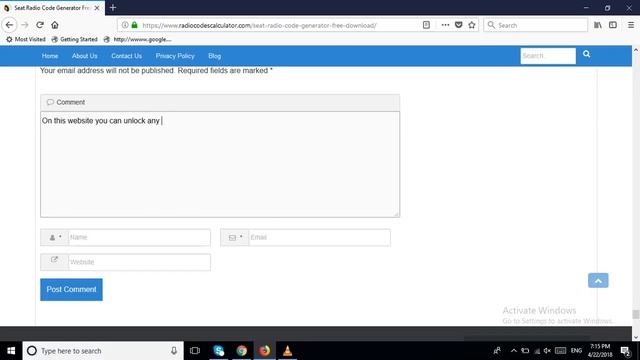The width and height of the screenshot is (640, 360).
Task: Bookmark this page with the star icon
Action: [x=472, y=25]
